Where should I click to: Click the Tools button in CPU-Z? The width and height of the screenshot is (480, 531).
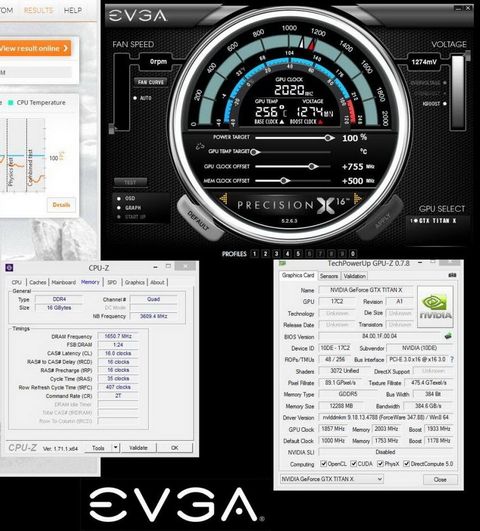coord(98,448)
